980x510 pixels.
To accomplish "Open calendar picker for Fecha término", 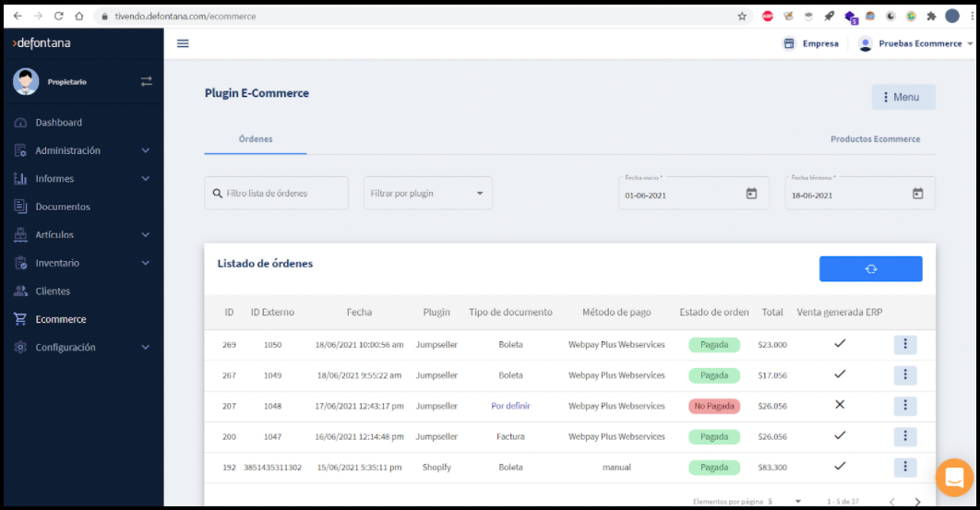I will (917, 194).
